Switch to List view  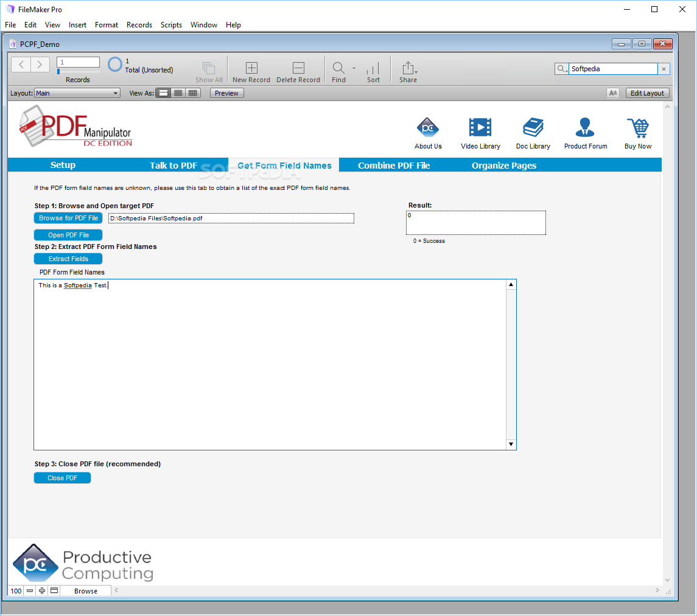(178, 93)
